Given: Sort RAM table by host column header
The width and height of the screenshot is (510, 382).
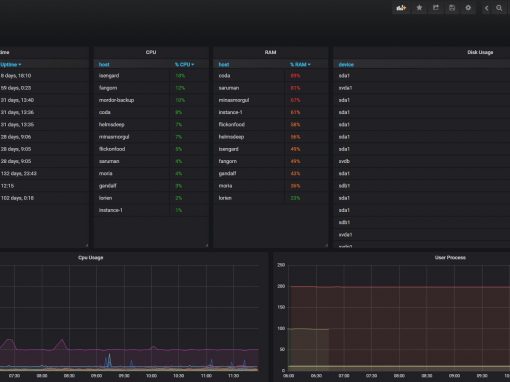Looking at the screenshot, I should [x=224, y=64].
